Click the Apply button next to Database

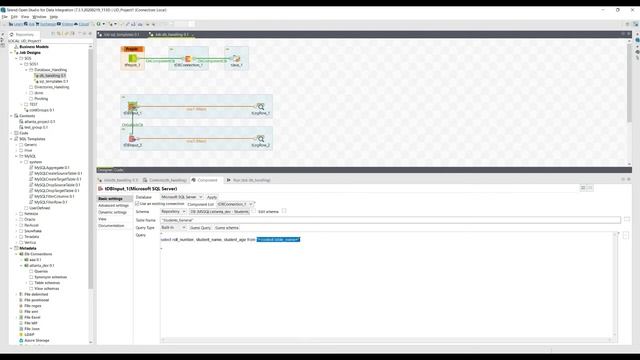212,197
